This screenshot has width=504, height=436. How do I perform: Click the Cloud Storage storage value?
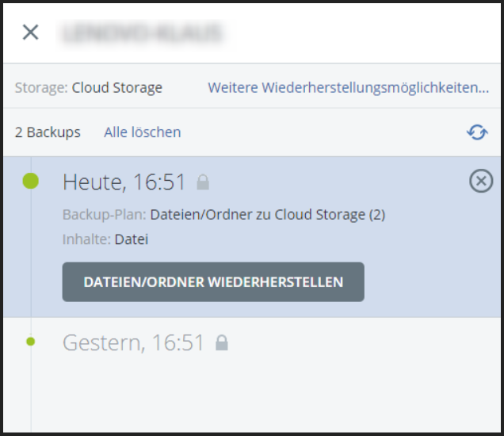[116, 88]
